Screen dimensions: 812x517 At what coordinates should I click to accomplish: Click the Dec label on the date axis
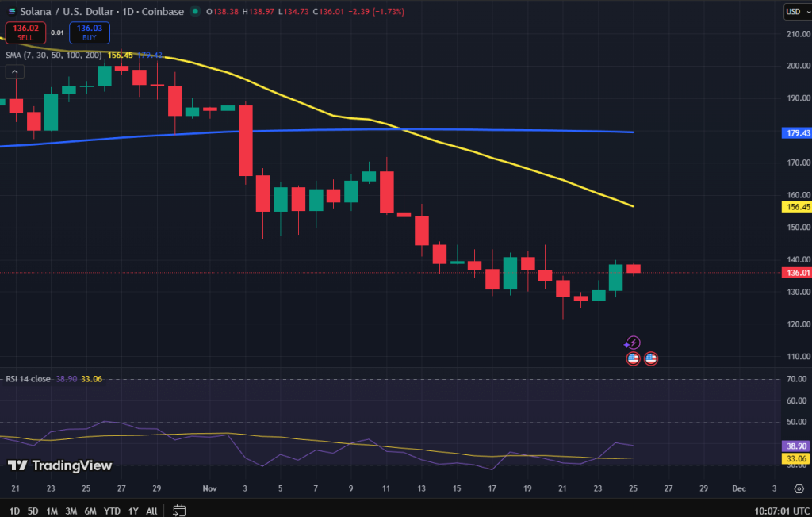[x=739, y=488]
